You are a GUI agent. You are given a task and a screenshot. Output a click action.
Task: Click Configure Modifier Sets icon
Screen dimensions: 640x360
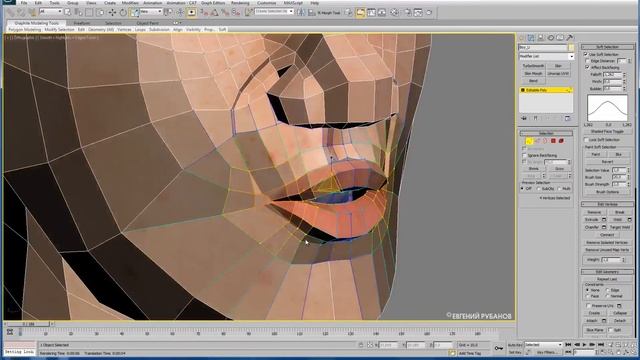(x=567, y=118)
